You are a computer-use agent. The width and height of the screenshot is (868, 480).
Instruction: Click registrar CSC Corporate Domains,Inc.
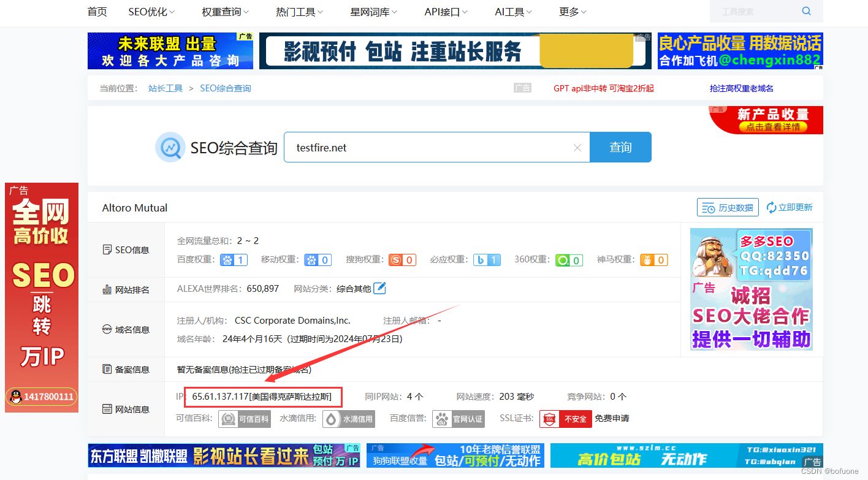point(292,321)
